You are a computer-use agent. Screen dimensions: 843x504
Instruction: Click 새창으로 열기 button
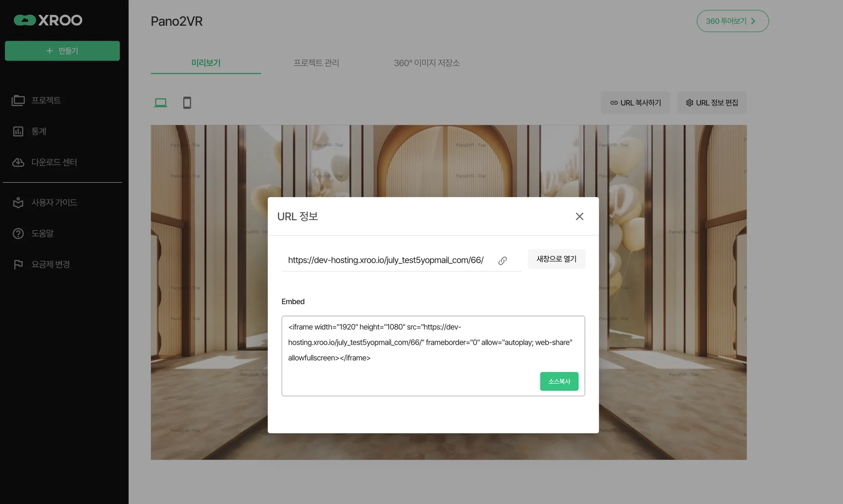point(556,259)
